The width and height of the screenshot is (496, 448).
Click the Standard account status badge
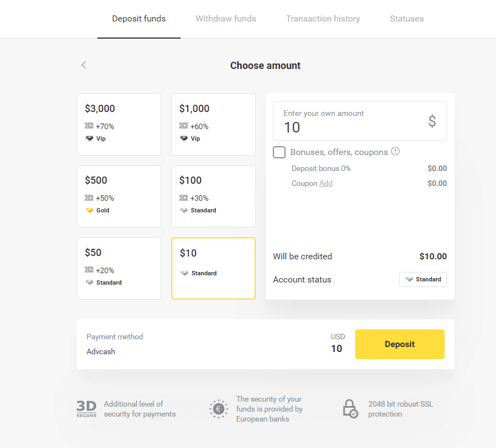pos(423,279)
